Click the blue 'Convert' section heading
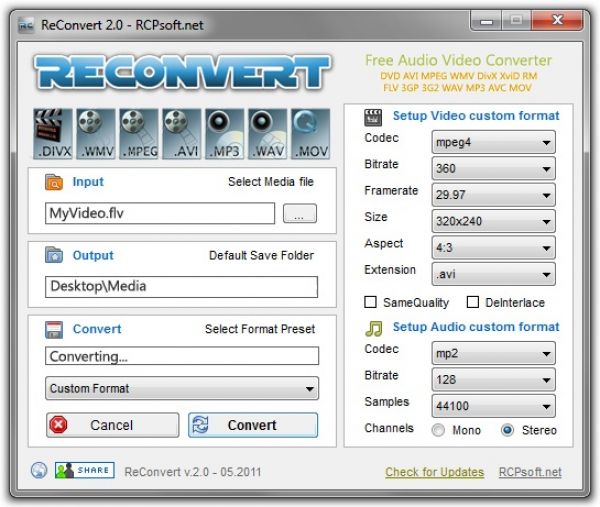 97,329
